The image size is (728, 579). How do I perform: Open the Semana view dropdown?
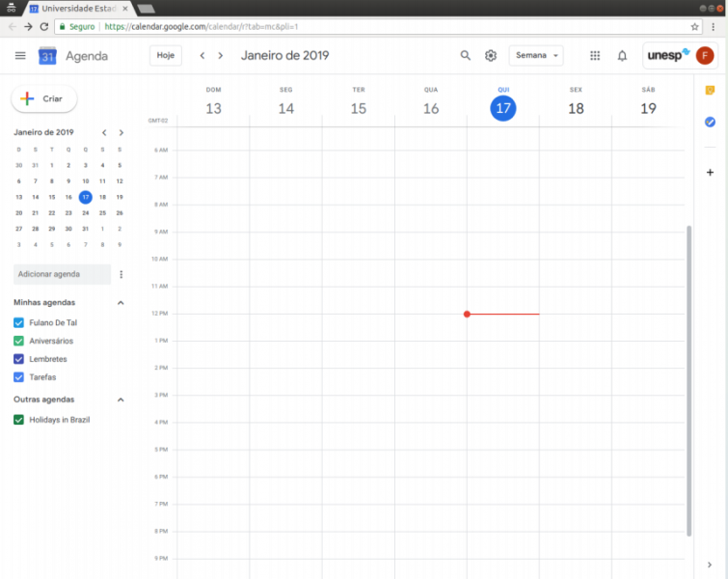[536, 55]
